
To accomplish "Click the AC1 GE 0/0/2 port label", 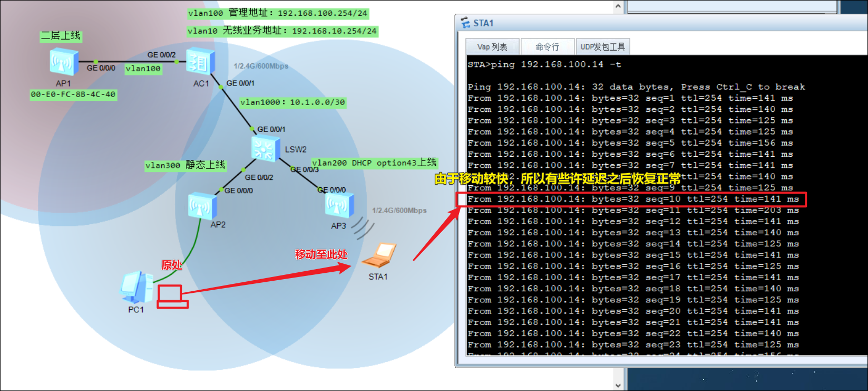I will tap(161, 55).
